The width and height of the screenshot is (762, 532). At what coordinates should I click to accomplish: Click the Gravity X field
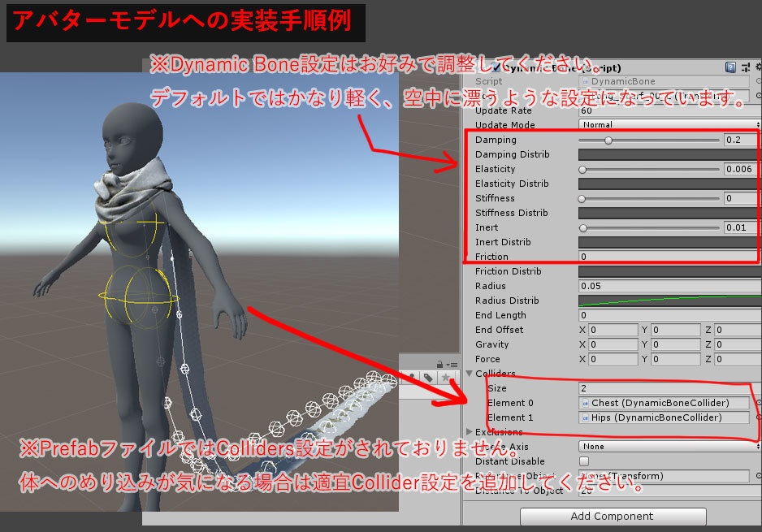[613, 344]
